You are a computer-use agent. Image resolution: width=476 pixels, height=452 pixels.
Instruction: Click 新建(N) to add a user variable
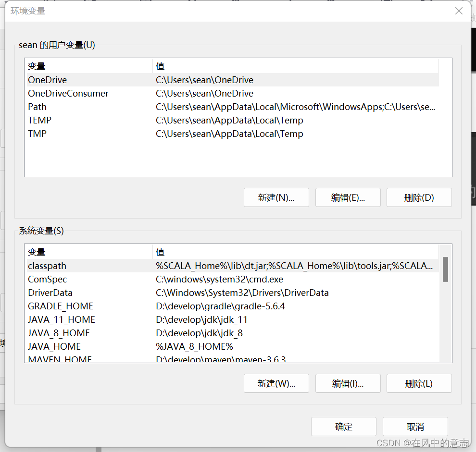point(276,197)
